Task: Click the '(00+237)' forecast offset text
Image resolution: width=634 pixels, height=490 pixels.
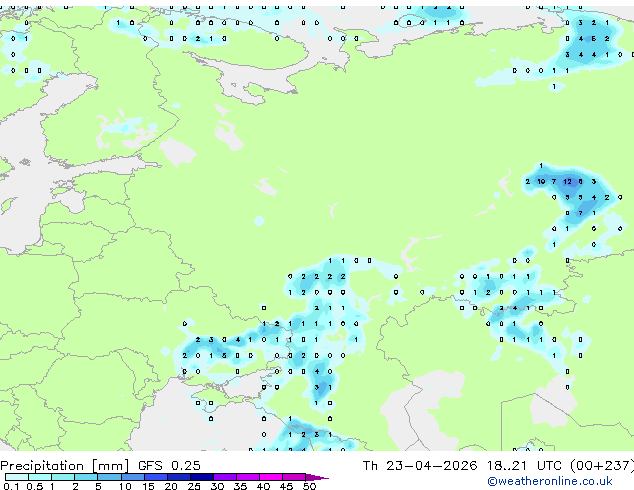Action: (x=602, y=466)
